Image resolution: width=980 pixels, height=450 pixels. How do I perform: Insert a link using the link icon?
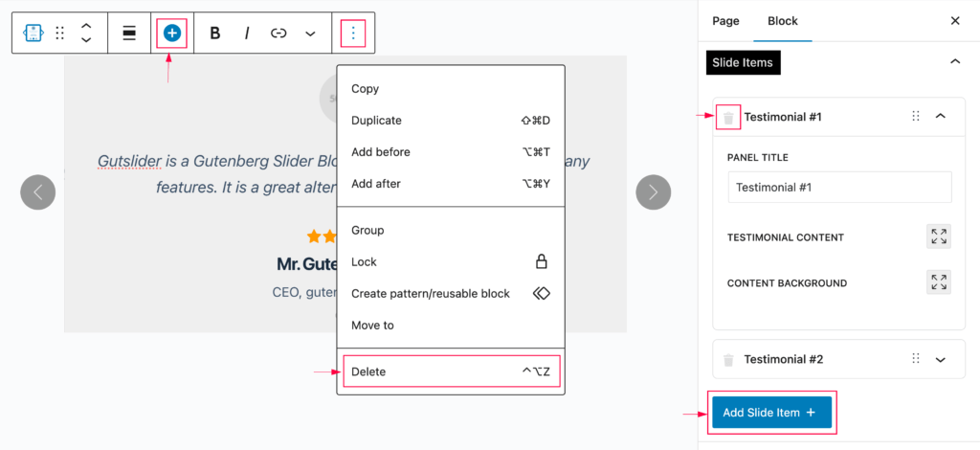(278, 34)
